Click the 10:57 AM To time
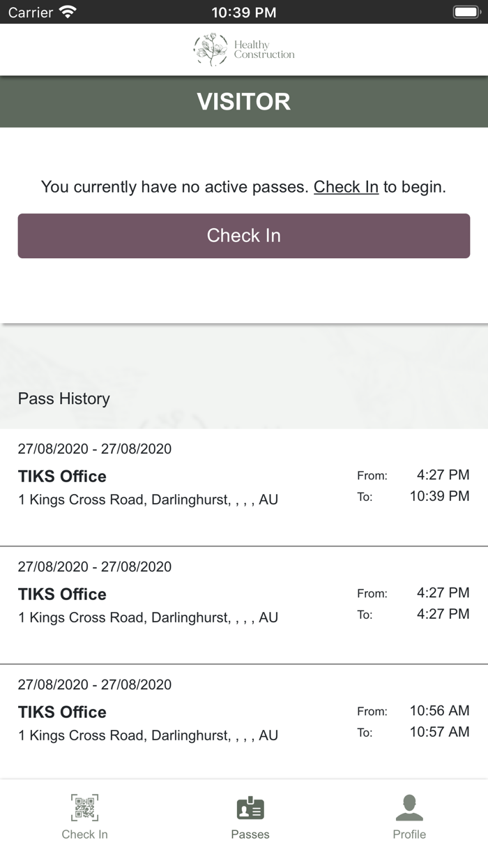 [439, 732]
